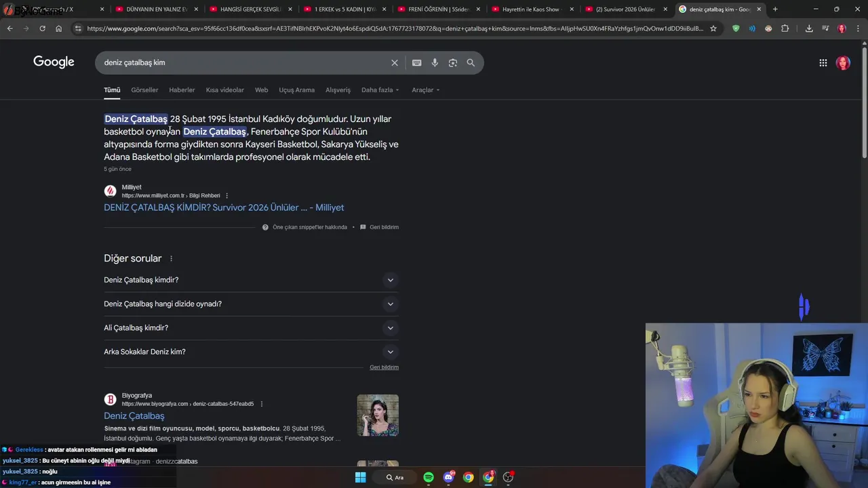Expand the question Ali Çatalbaş kimdir?
The height and width of the screenshot is (488, 868).
click(251, 328)
